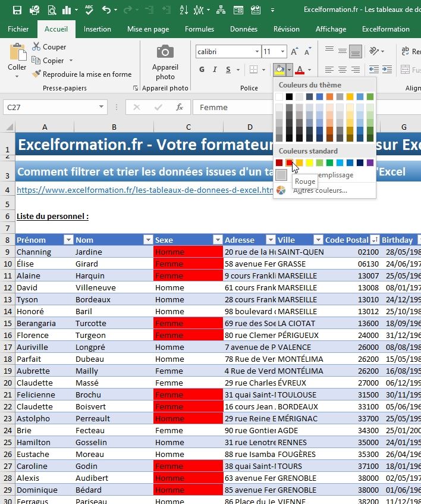This screenshot has width=421, height=504.
Task: Save workbook with the floppy disk icon
Action: [x=17, y=10]
